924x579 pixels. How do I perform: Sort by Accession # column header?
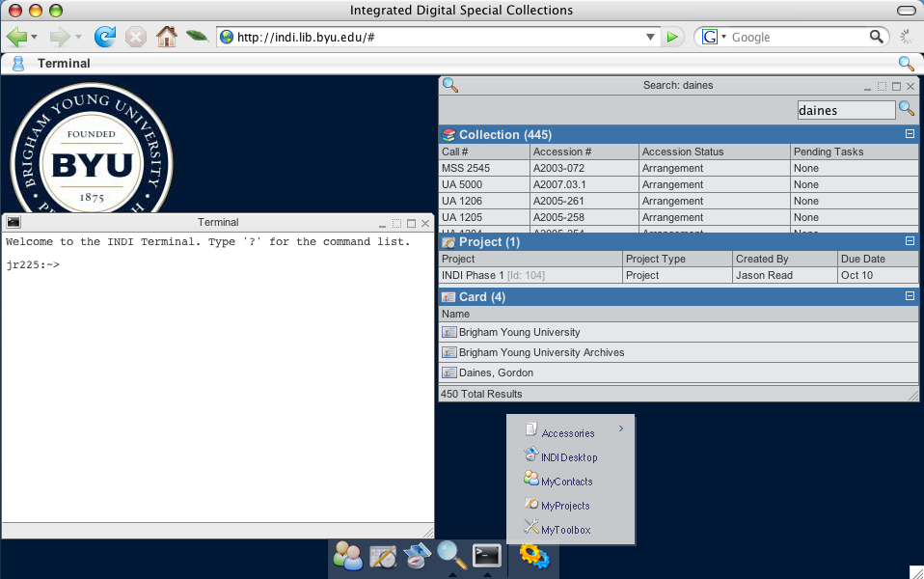[584, 152]
